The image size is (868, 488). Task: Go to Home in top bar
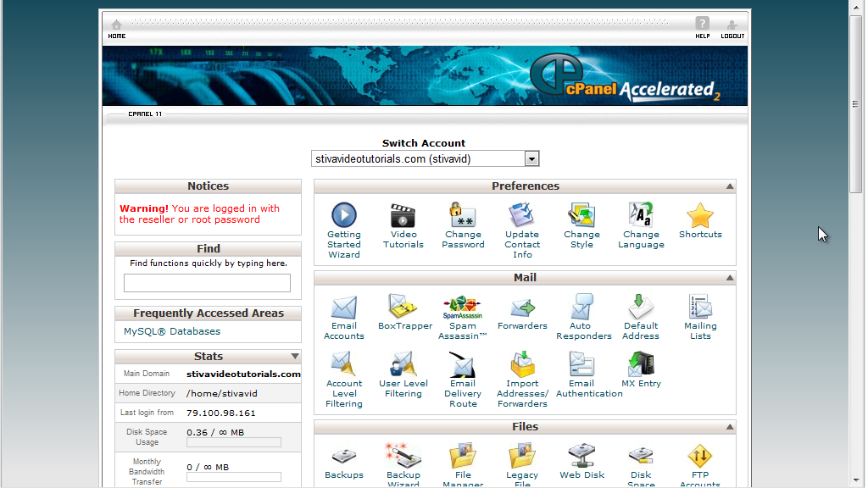(x=117, y=29)
